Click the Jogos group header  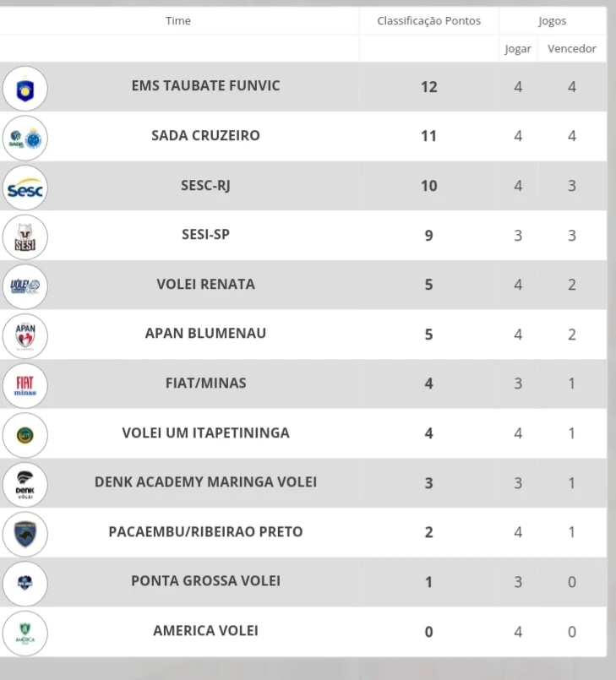point(553,21)
